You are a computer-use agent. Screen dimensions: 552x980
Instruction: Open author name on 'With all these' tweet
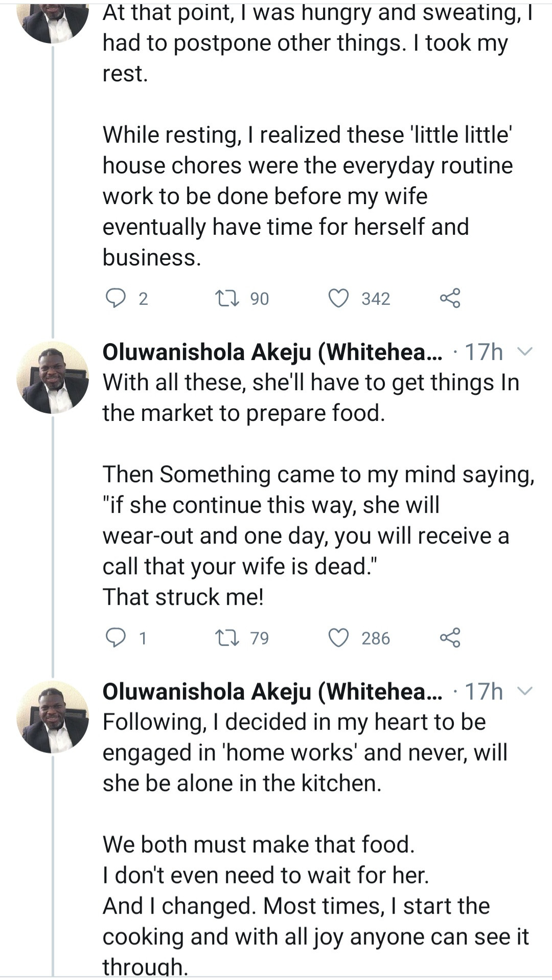click(272, 352)
